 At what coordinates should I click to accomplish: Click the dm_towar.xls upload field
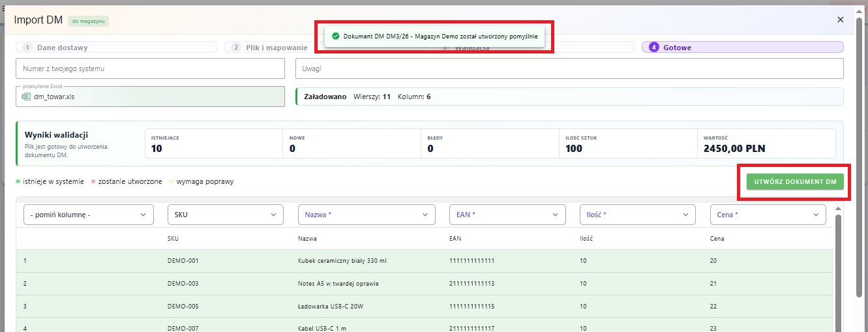[150, 97]
